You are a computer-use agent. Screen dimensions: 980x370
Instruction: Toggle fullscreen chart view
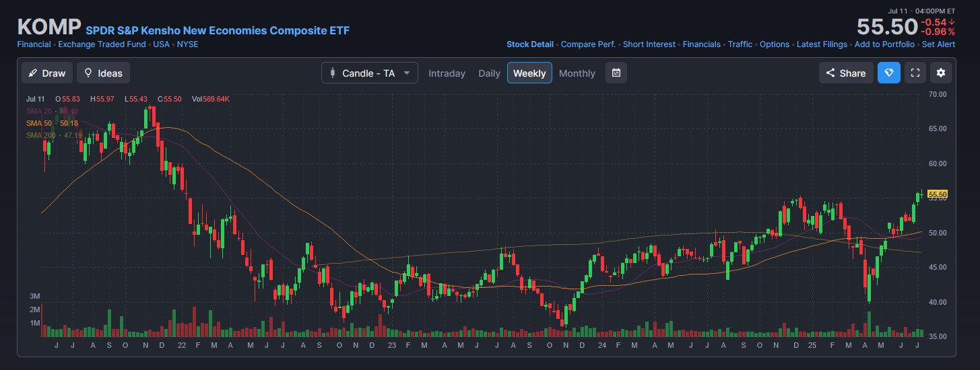point(915,73)
